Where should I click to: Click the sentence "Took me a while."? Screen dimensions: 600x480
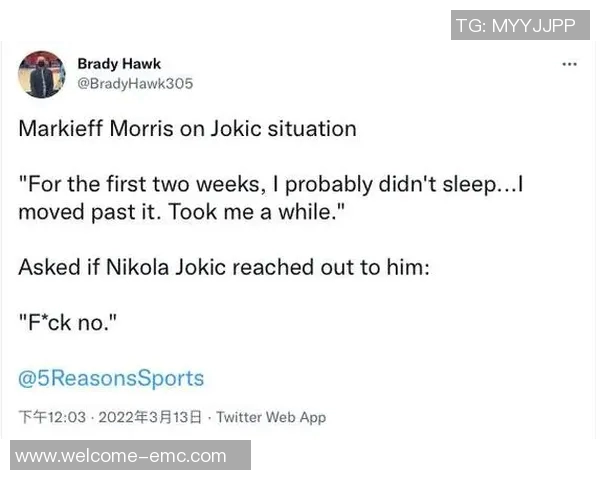pos(215,211)
